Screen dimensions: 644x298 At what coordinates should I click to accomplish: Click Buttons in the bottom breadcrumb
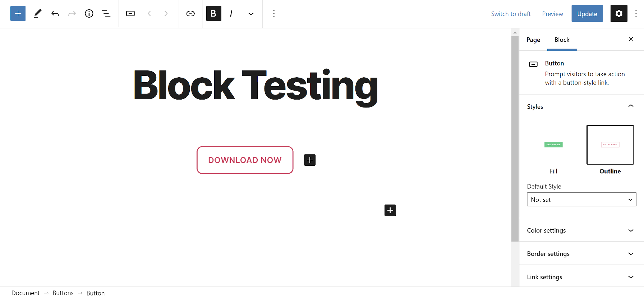[x=63, y=293]
